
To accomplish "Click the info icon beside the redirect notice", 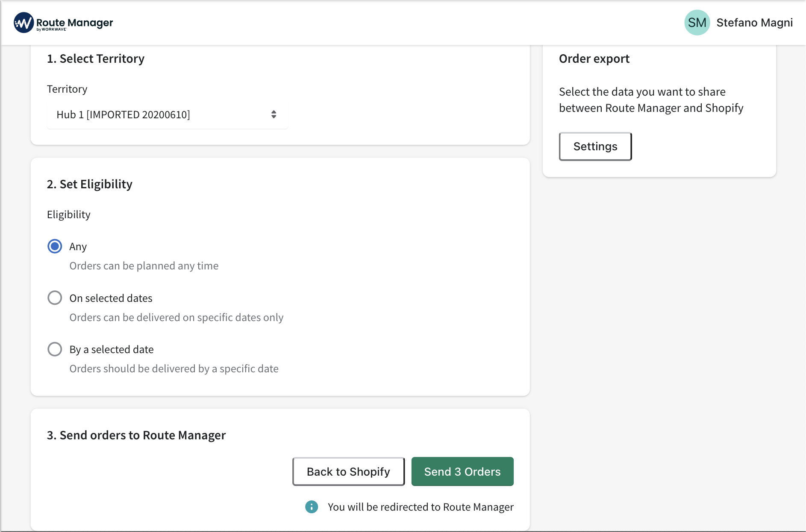I will pos(312,507).
